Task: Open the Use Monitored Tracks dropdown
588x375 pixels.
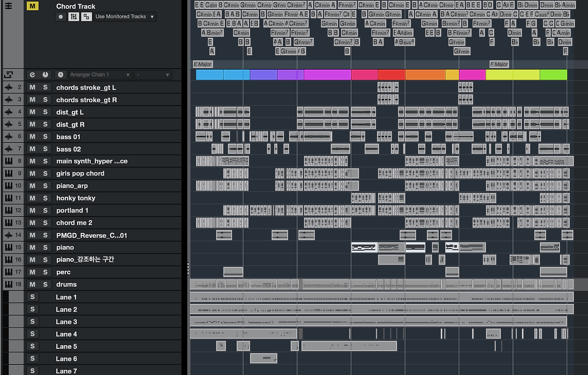Action: [x=124, y=17]
